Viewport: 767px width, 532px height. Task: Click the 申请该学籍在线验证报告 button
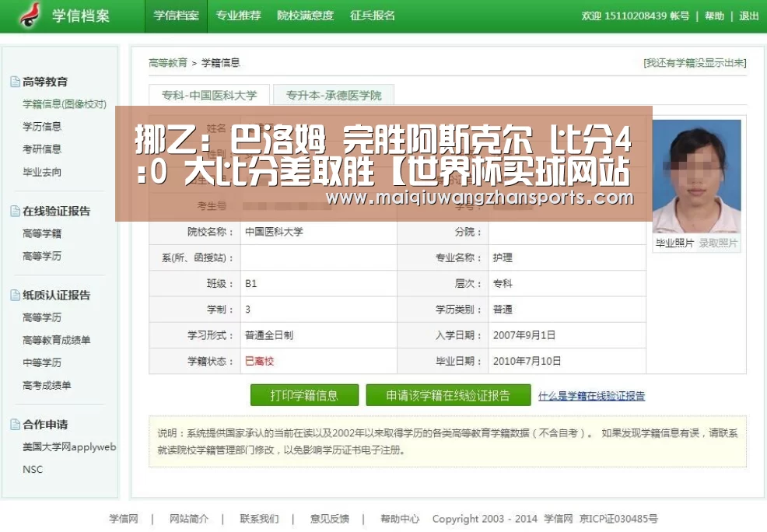pyautogui.click(x=448, y=395)
